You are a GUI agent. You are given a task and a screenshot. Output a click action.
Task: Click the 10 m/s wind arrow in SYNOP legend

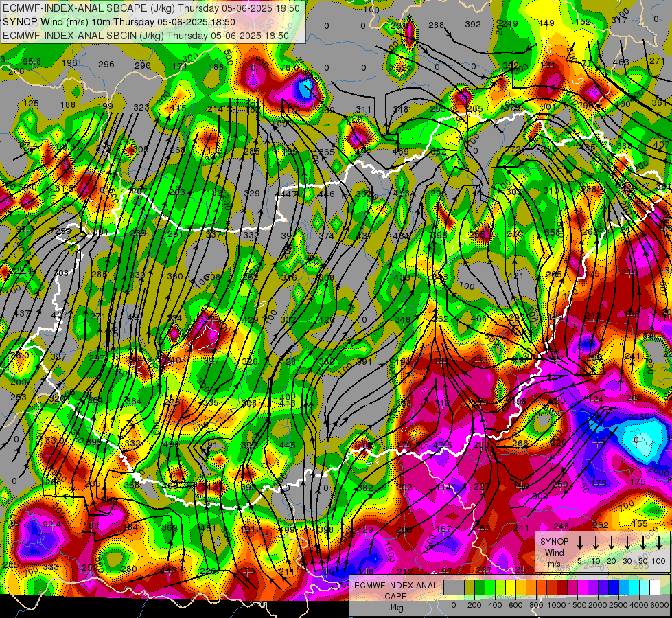[595, 543]
